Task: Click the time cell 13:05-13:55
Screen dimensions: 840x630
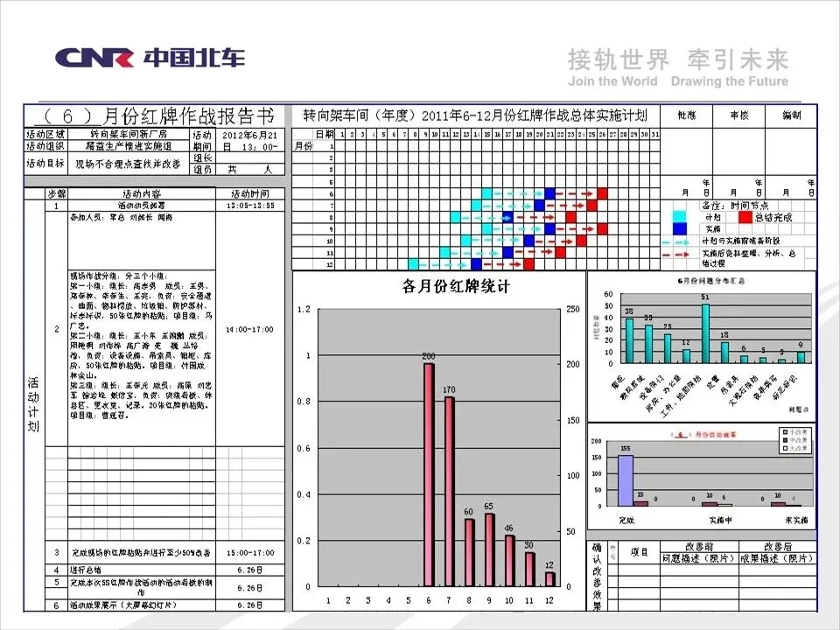Action: click(250, 206)
